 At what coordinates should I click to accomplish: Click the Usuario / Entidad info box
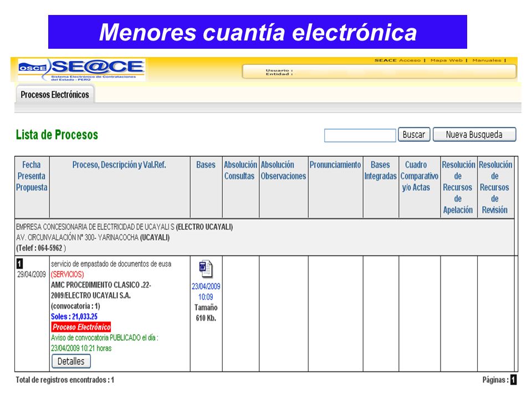coord(379,72)
